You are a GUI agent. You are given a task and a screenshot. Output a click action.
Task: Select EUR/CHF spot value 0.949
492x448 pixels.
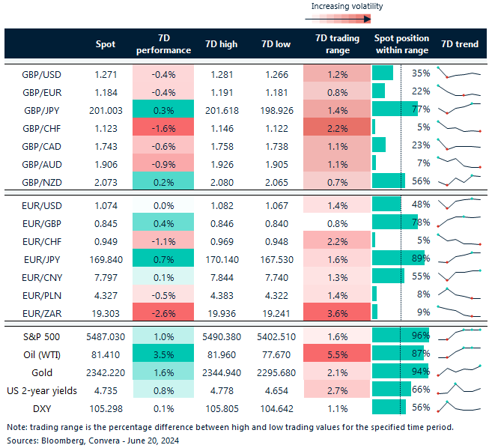(x=106, y=242)
